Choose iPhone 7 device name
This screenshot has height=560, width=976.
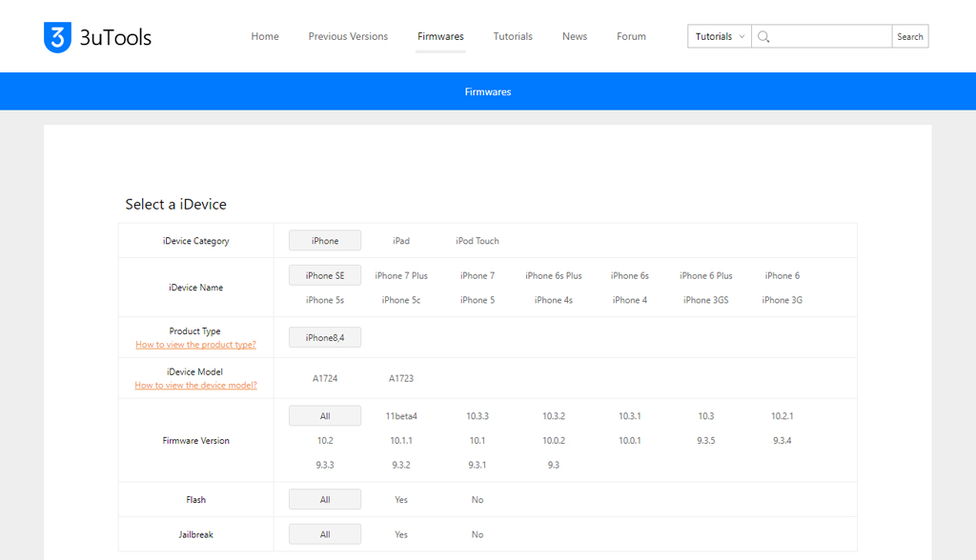coord(478,275)
